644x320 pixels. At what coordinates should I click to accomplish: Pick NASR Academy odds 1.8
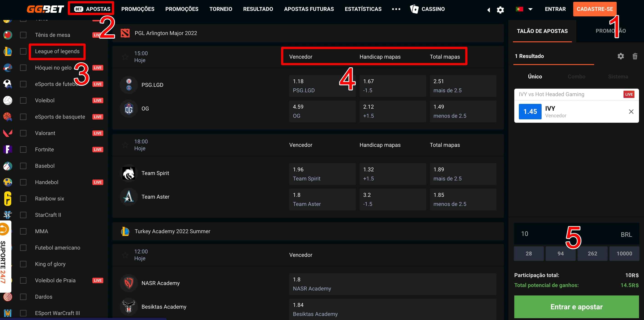click(393, 284)
